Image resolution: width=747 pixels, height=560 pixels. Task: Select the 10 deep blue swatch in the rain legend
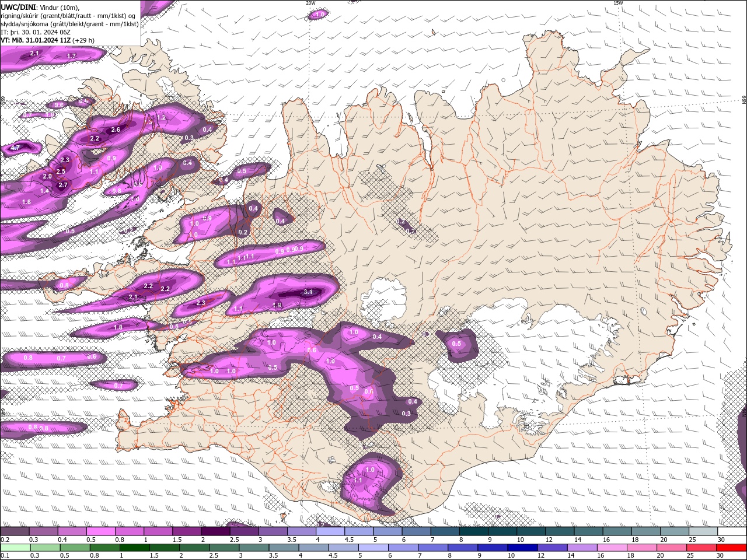(522, 548)
